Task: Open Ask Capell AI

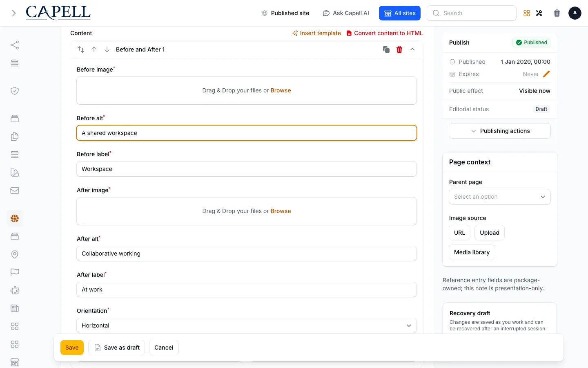Action: (x=346, y=13)
